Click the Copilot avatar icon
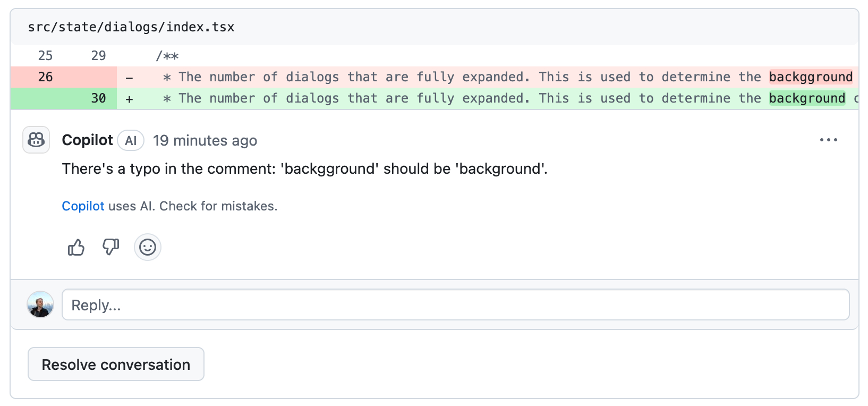The image size is (868, 406). point(36,140)
